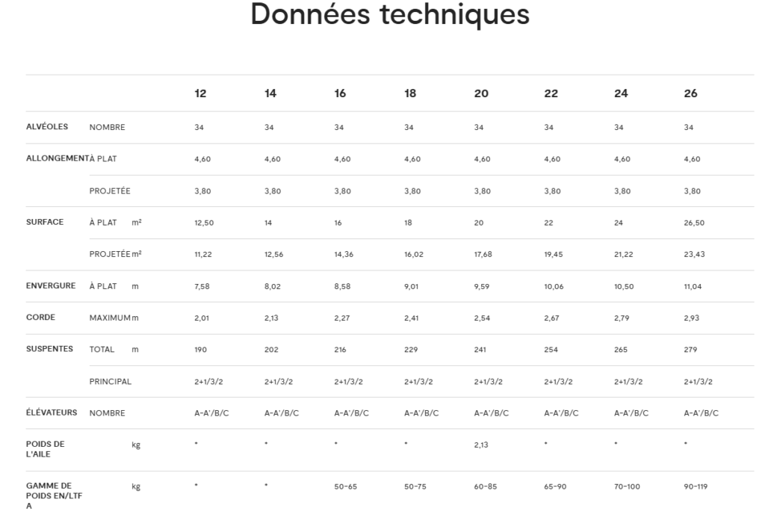Select the GAMME DE POIDS EN/LTF A label
765x532 pixels.
[x=49, y=495]
